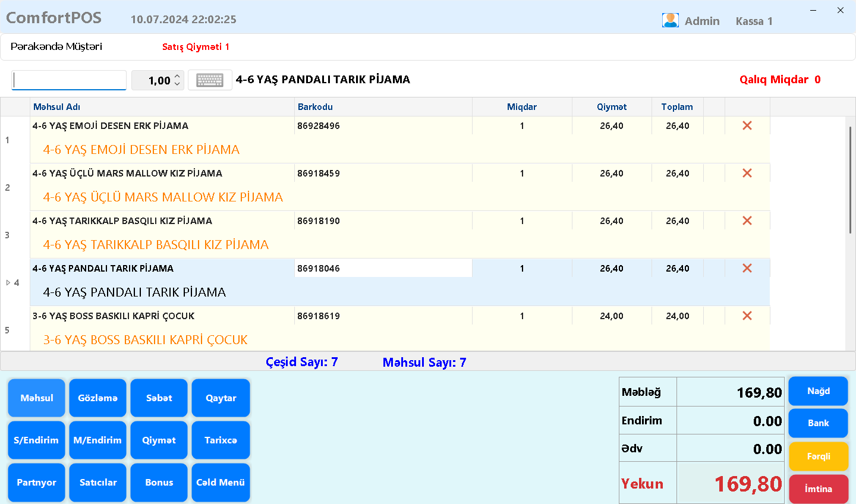Click the Qiymət price button
856x504 pixels.
point(159,440)
